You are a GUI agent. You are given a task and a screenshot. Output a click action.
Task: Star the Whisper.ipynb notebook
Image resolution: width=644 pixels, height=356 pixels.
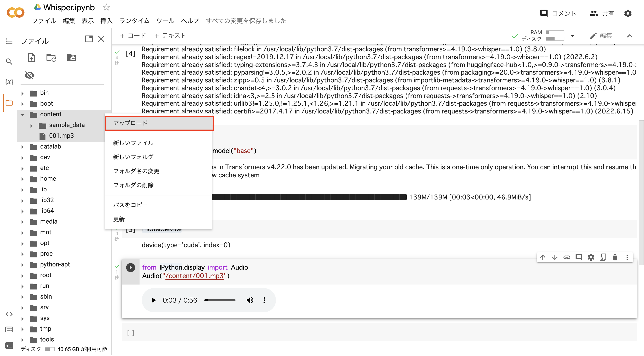106,7
